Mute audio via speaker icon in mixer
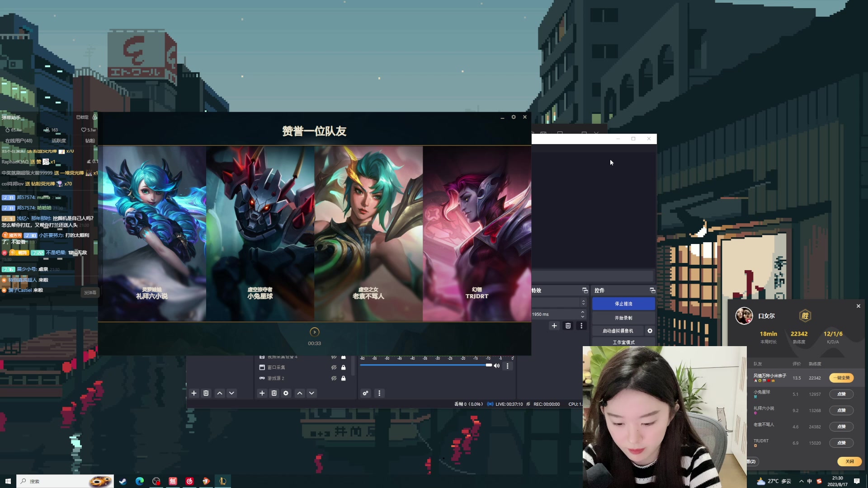868x488 pixels. coord(497,366)
